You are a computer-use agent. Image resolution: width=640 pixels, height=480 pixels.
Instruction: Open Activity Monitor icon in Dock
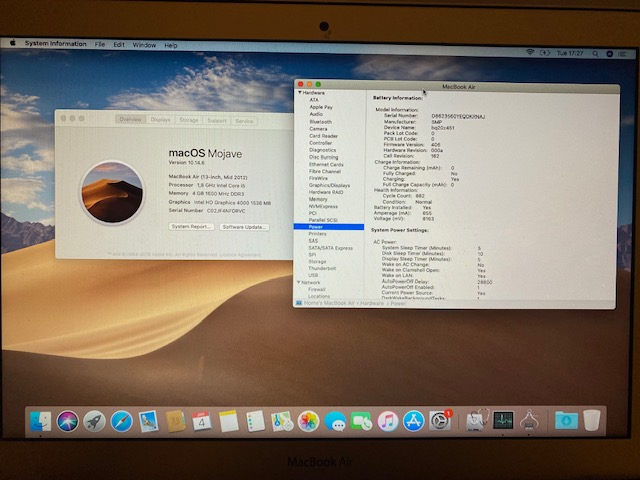pos(503,420)
